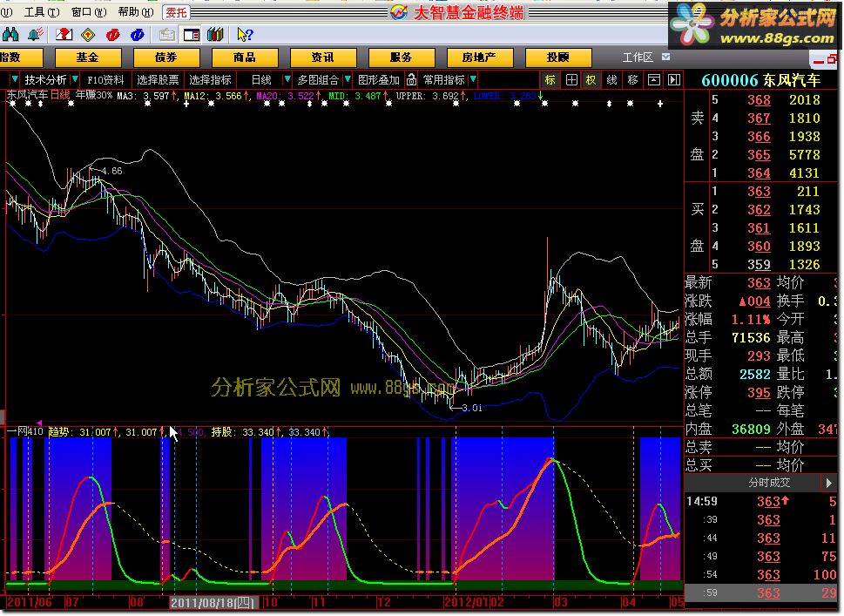The image size is (844, 616).
Task: Click the sell level 1 price 364
Action: [x=759, y=173]
